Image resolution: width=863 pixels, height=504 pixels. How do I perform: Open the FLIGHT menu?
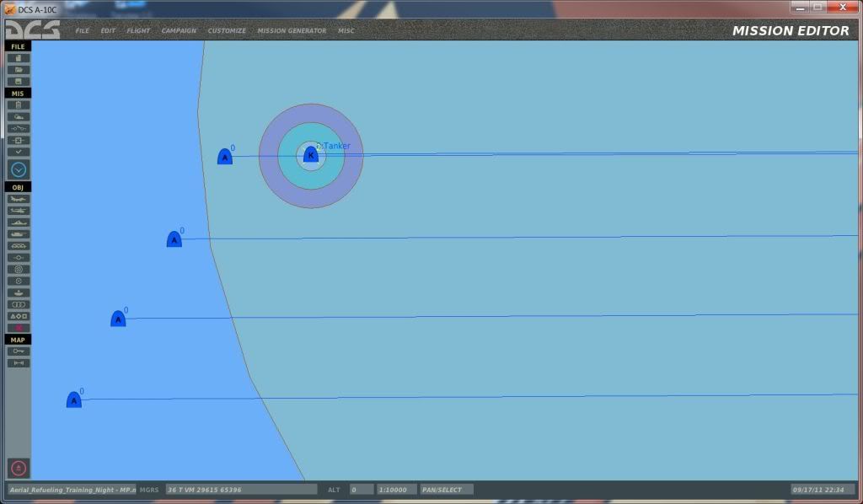[x=138, y=31]
